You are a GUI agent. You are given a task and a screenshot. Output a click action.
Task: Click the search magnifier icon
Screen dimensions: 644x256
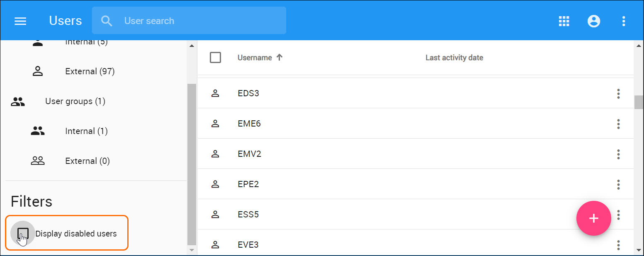pyautogui.click(x=107, y=21)
